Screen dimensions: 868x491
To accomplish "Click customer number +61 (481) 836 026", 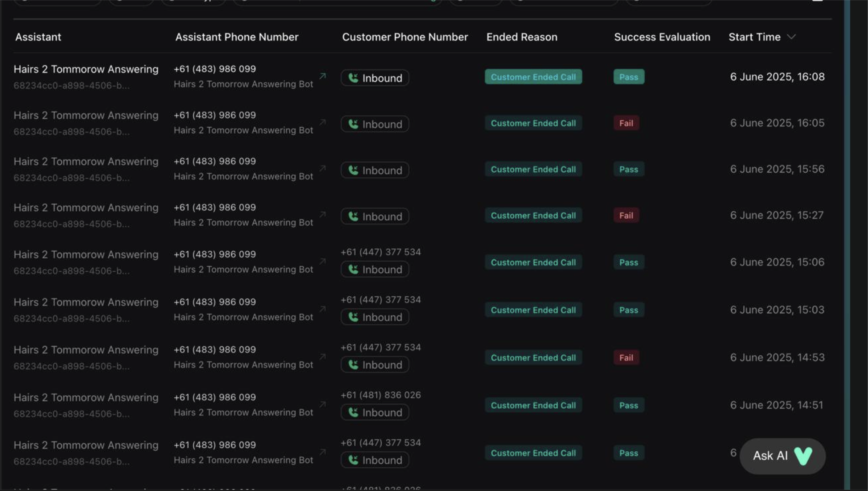I will coord(380,395).
